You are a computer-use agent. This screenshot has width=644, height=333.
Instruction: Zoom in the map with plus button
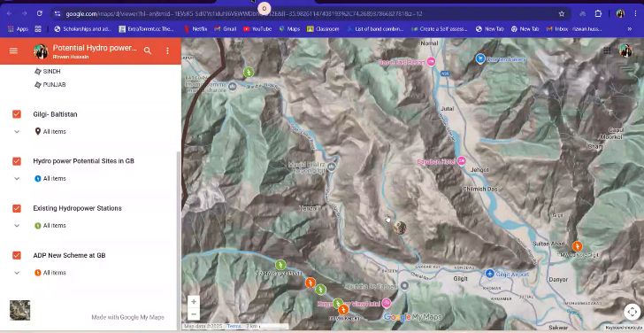point(194,301)
